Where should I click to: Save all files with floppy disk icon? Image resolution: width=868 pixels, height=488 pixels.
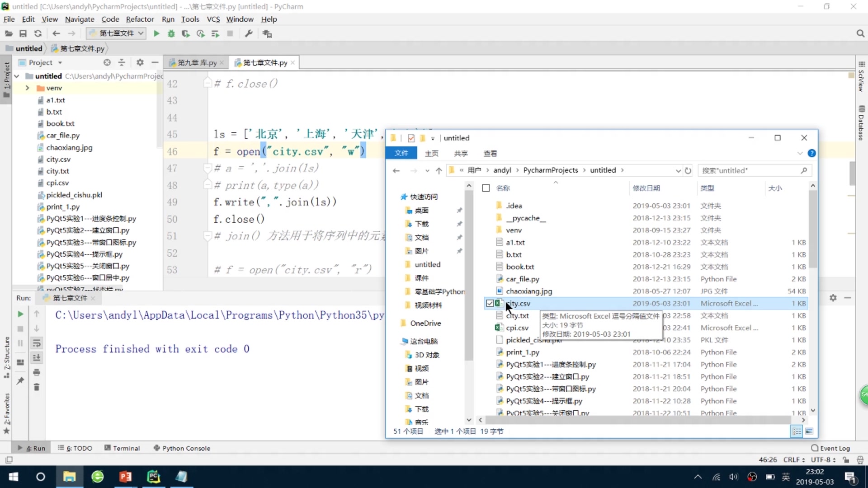pos(23,33)
